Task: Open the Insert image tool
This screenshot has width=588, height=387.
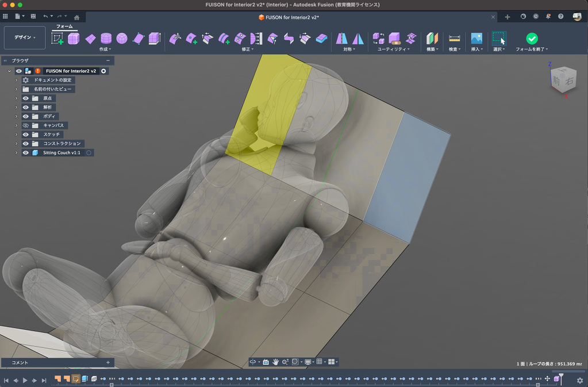Action: pos(476,39)
